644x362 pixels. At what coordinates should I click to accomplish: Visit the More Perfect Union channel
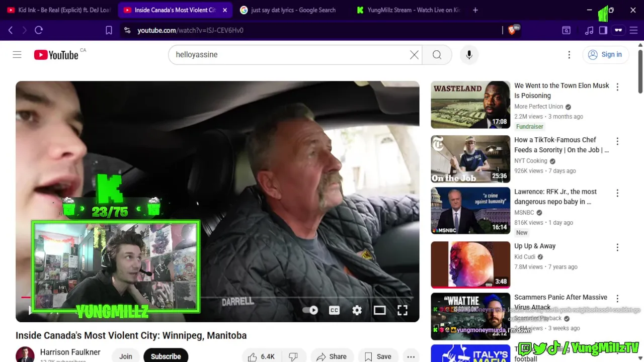tap(538, 107)
